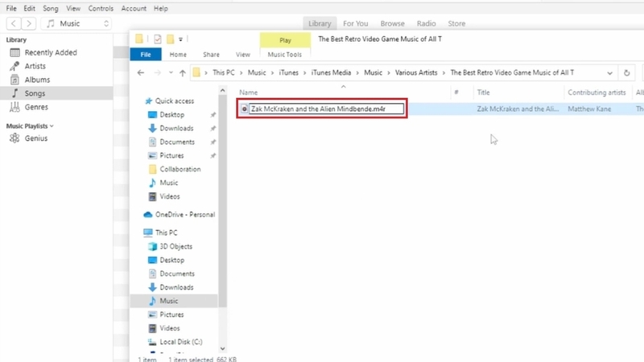Open Quick access Pictures pinned folder
Viewport: 644px width, 362px height.
(171, 155)
